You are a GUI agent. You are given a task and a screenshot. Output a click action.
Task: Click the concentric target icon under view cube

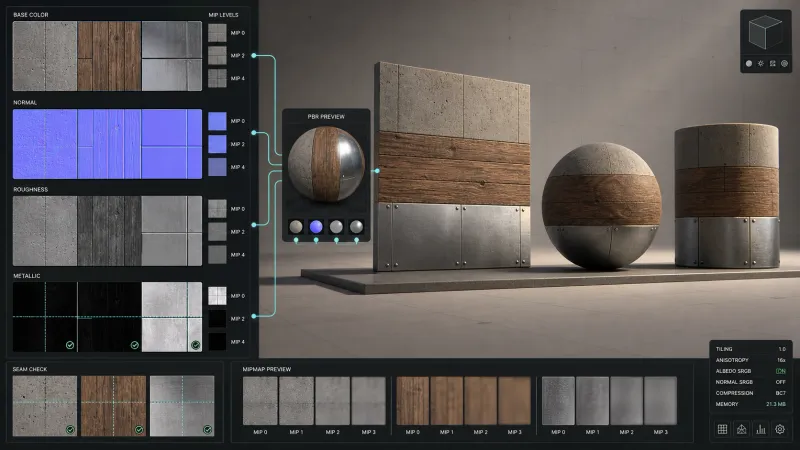785,64
